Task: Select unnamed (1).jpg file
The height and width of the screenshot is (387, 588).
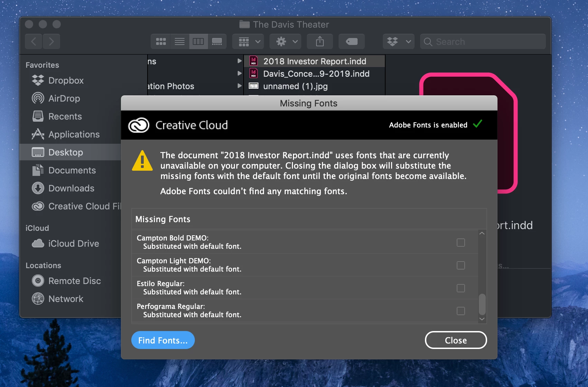Action: click(x=314, y=86)
